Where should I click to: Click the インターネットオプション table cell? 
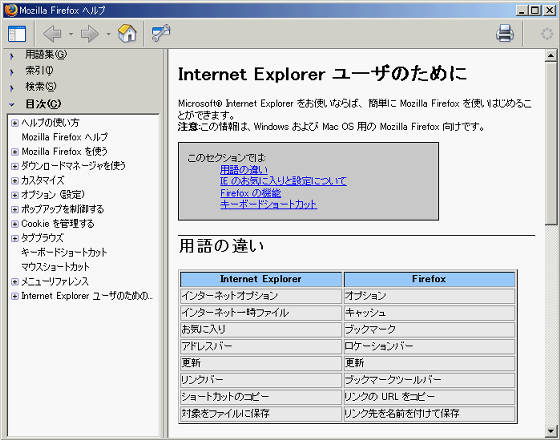pos(261,296)
